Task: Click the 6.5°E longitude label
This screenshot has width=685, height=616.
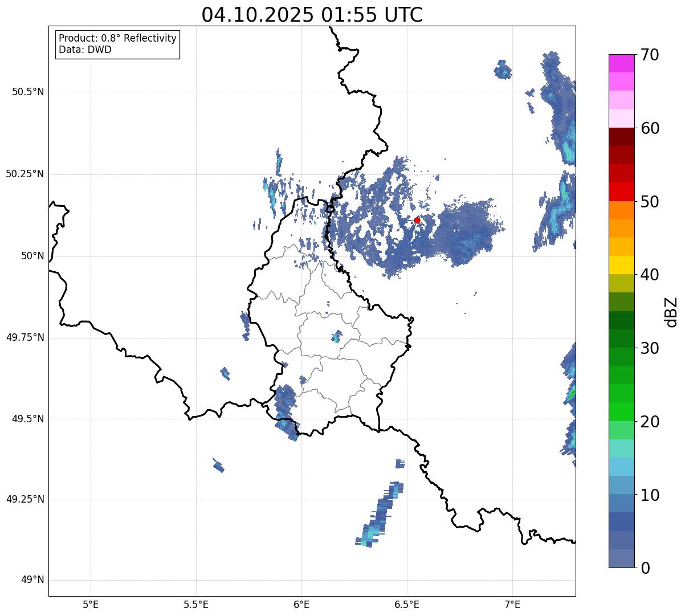Action: tap(407, 605)
